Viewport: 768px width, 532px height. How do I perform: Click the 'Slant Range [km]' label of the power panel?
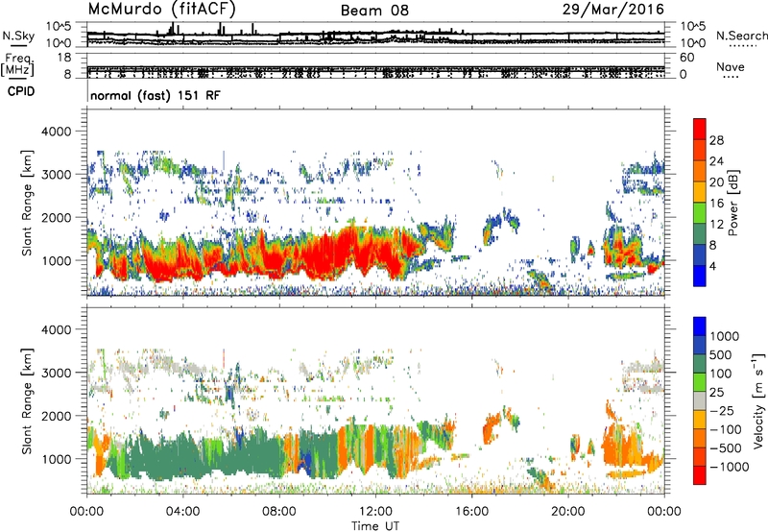point(27,203)
